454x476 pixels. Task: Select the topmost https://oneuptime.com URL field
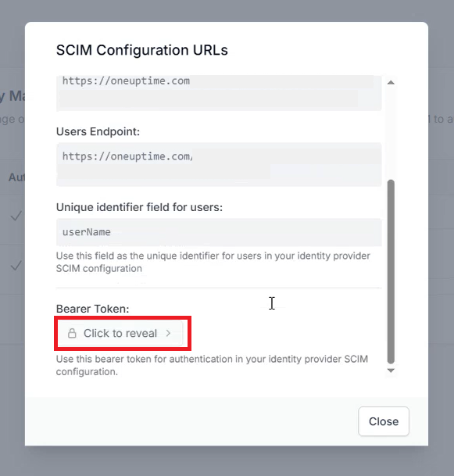click(x=219, y=93)
